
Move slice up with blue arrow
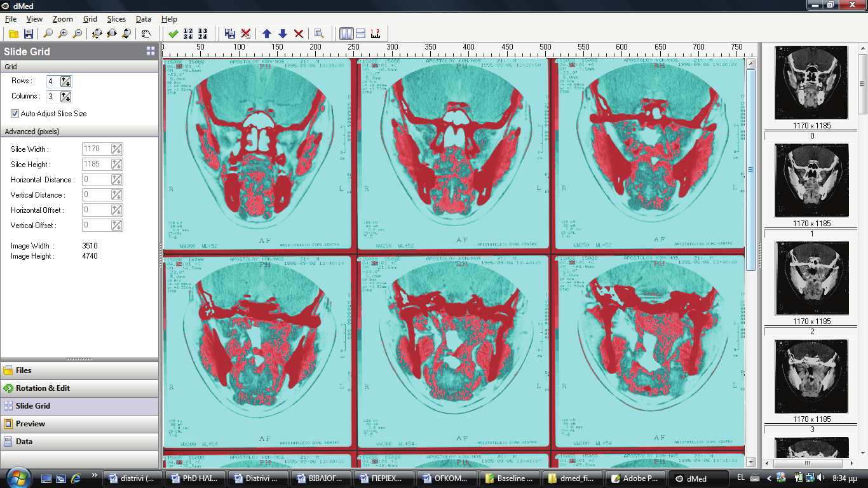(x=267, y=34)
